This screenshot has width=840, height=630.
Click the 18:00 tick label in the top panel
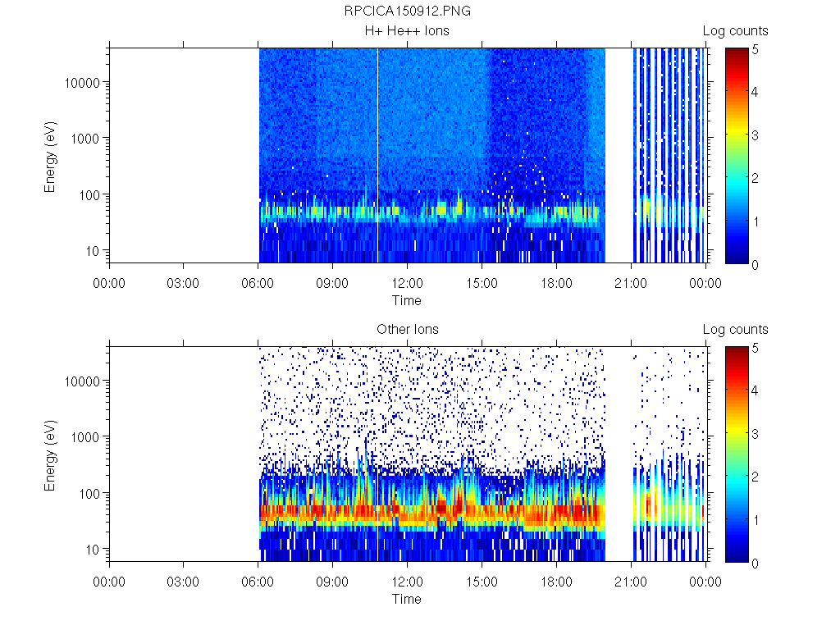tap(556, 283)
